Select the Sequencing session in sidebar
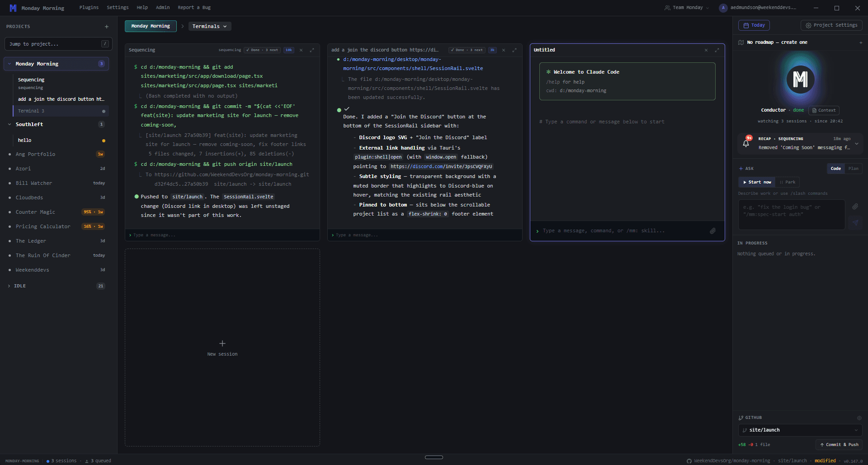Screen dimensions: 868x465 tap(61, 84)
